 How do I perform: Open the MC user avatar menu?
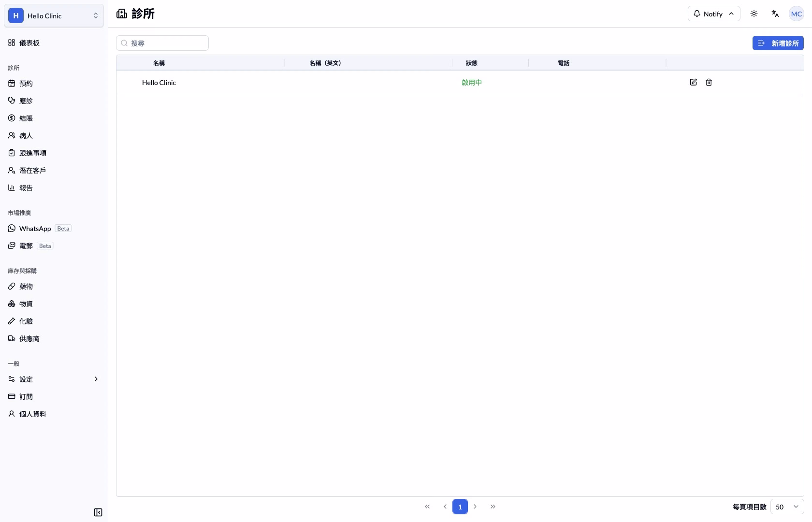coord(797,14)
